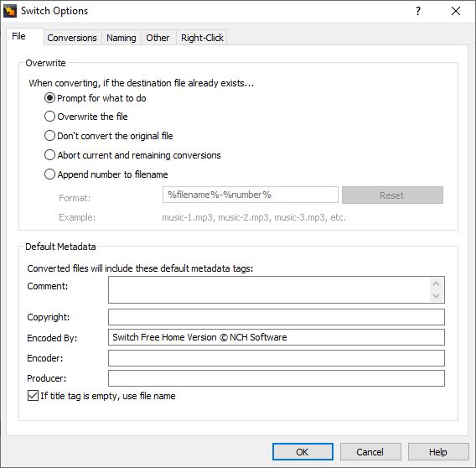Open the Right-Click tab
The width and height of the screenshot is (476, 468).
[202, 38]
